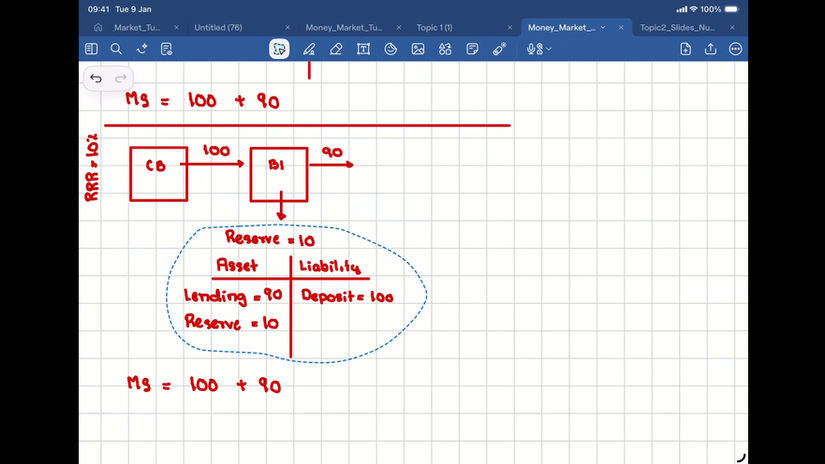This screenshot has height=464, width=825.
Task: Add a new page icon
Action: [686, 49]
